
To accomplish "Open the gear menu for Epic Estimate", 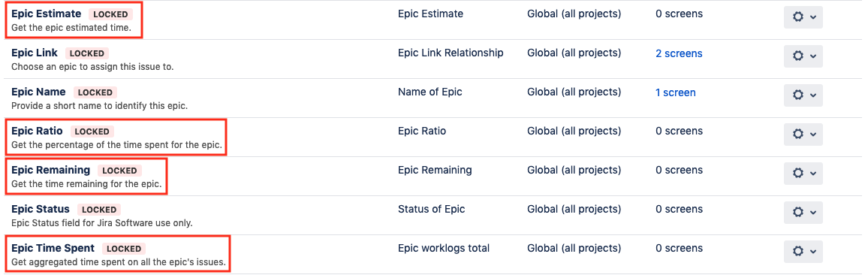I will [803, 17].
